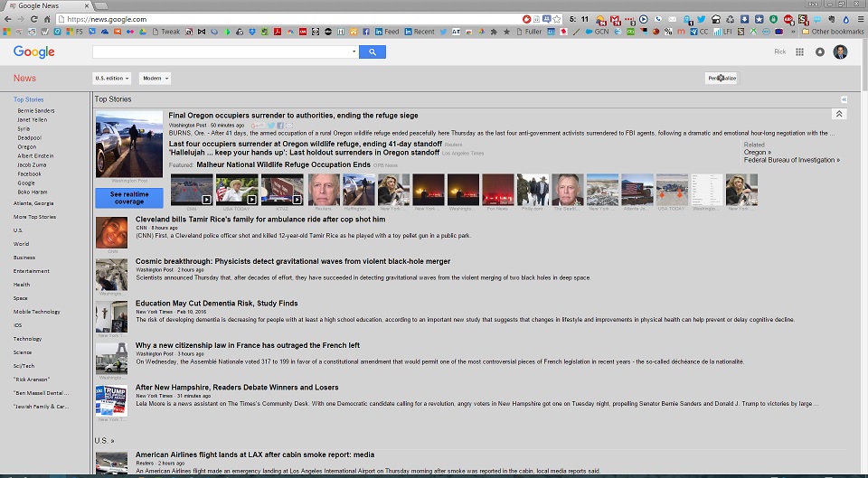
Task: Open the search box options arrow
Action: point(354,52)
